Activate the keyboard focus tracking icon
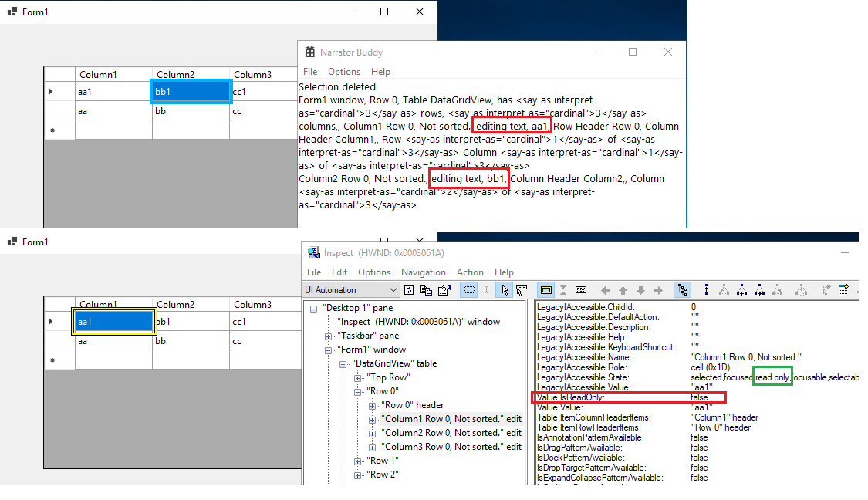Image resolution: width=868 pixels, height=500 pixels. click(x=522, y=289)
